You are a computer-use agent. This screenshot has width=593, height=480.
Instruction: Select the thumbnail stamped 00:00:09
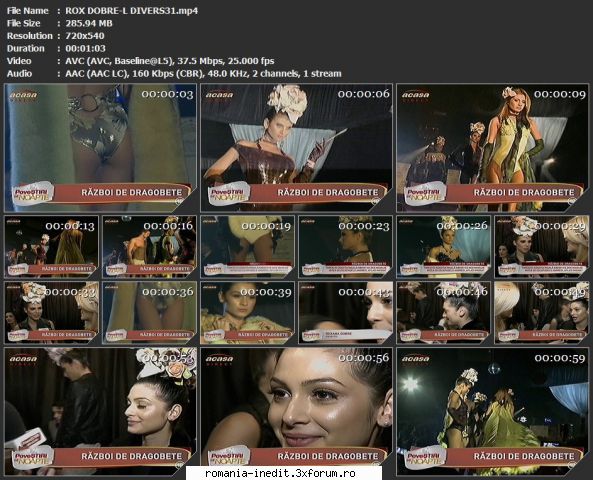click(493, 148)
